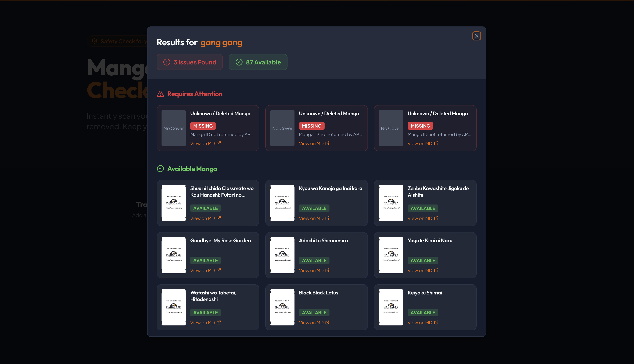Click external link icon for Adachi to Shimamura
Screen dimensions: 634x364
pos(327,270)
